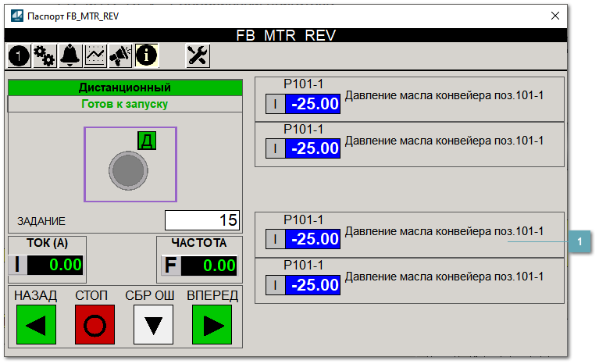Click the green Д mode indicator

pos(147,141)
